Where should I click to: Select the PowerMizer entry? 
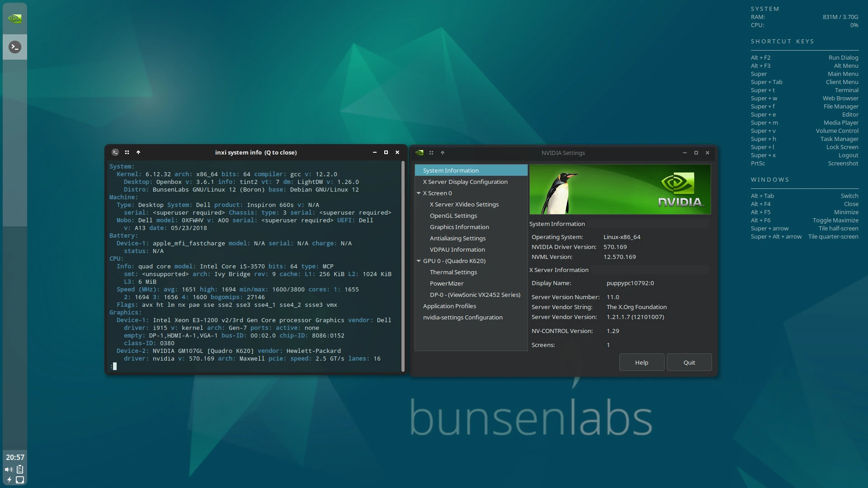coord(446,283)
